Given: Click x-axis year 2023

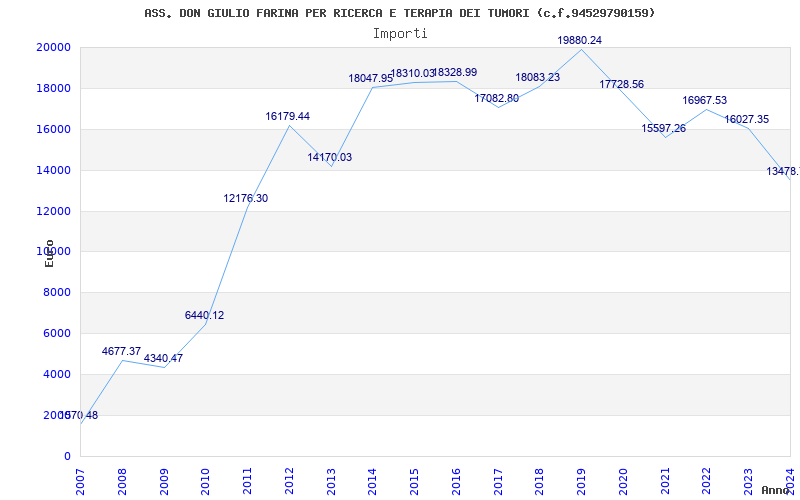Looking at the screenshot, I should (748, 482).
